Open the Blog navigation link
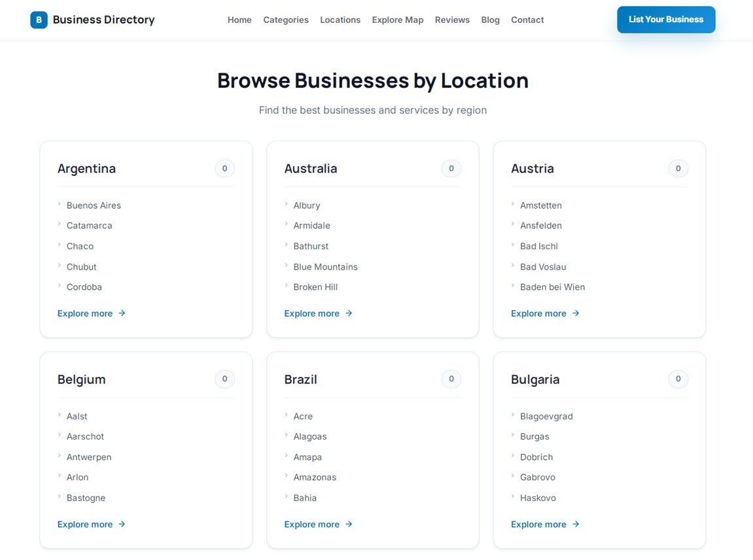This screenshot has width=753, height=560. tap(490, 20)
